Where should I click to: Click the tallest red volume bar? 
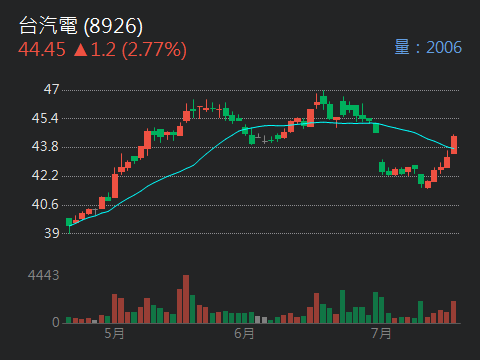pyautogui.click(x=186, y=299)
